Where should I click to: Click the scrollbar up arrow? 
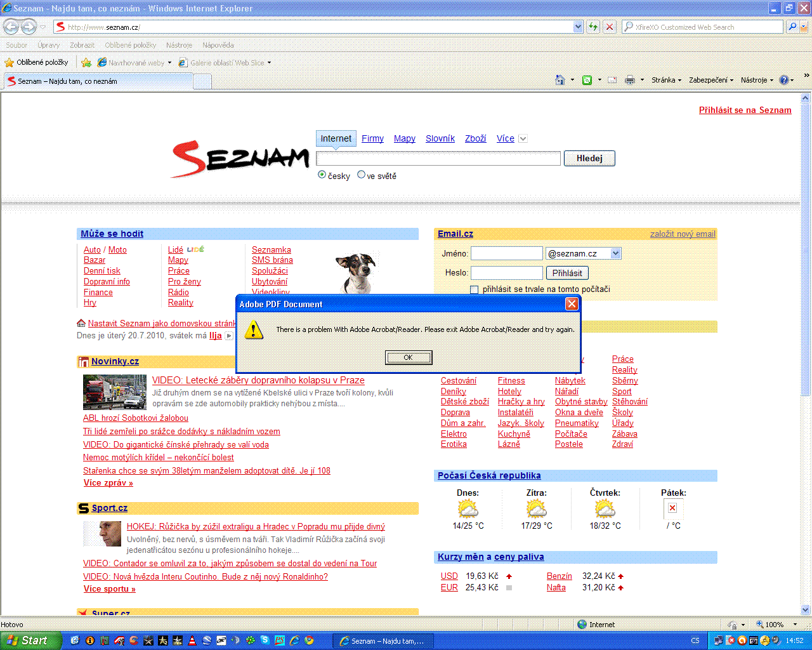pos(806,98)
